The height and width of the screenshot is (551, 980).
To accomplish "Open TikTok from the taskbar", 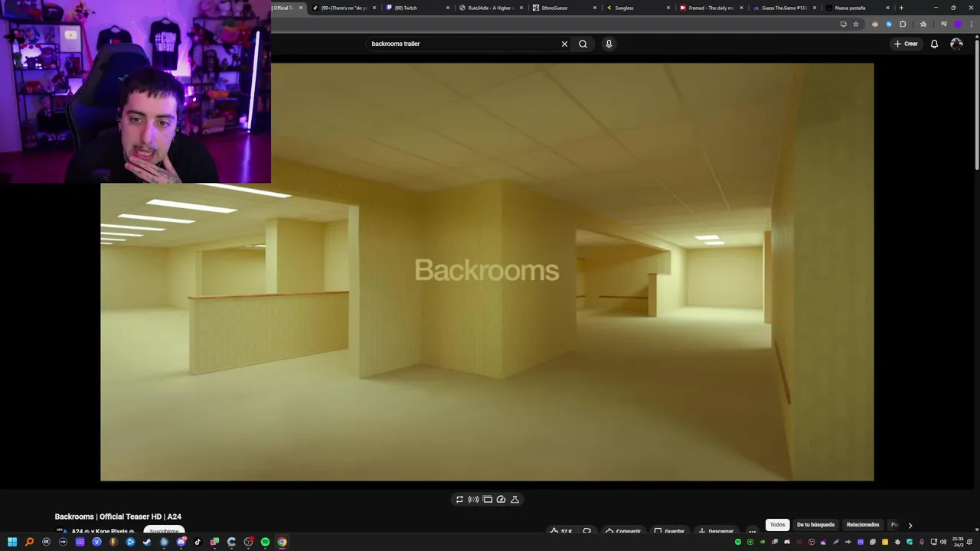I will (198, 542).
